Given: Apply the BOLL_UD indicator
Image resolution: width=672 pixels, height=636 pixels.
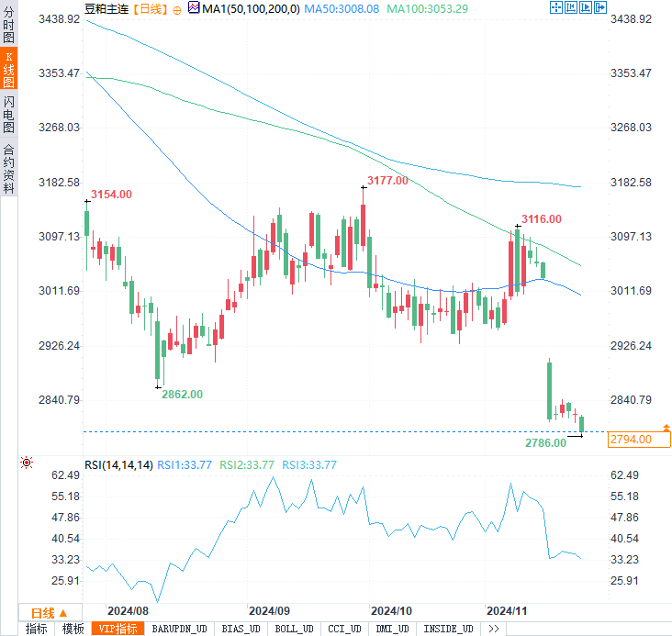Looking at the screenshot, I should pos(294,629).
